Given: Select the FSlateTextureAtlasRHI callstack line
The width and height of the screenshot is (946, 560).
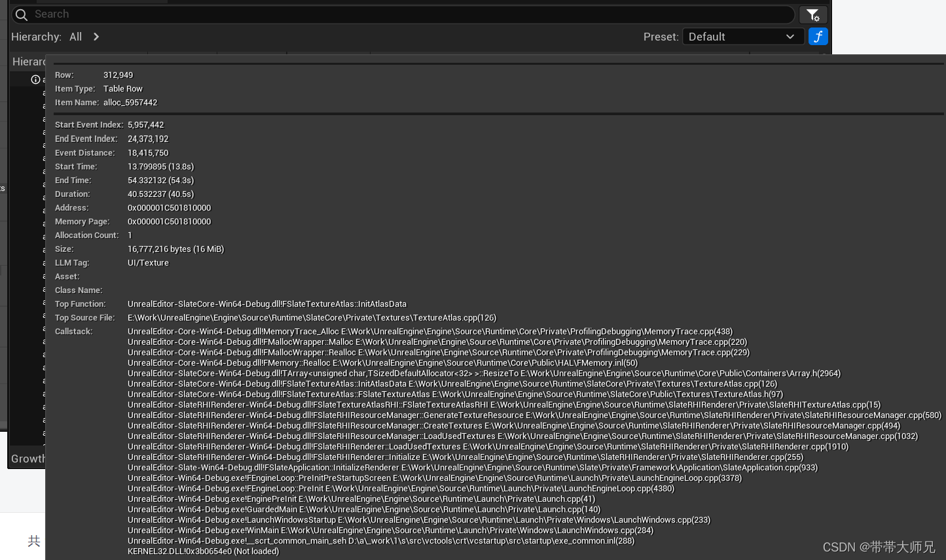Looking at the screenshot, I should [x=504, y=405].
